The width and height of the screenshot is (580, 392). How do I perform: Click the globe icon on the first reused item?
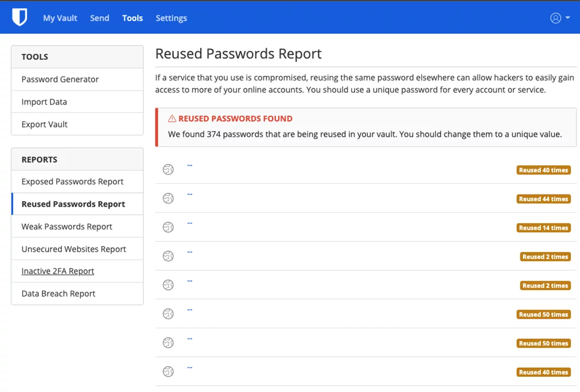[168, 169]
